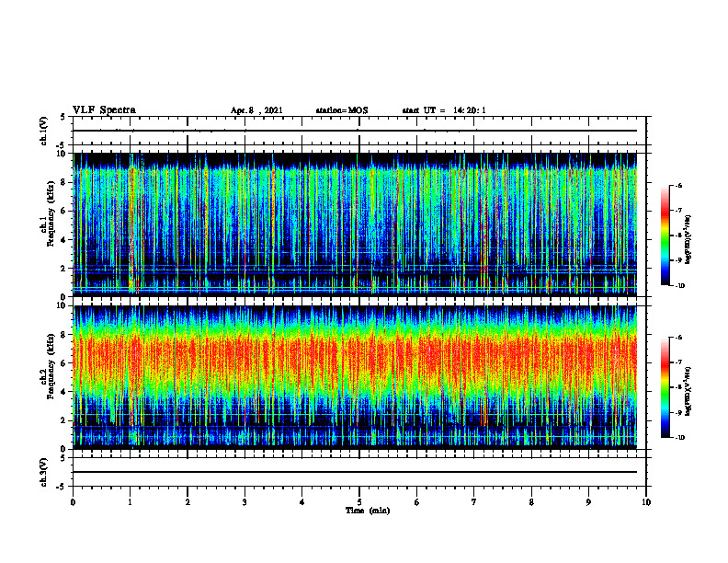Click the ch.2 "Frequency (kHz)" axis label
This screenshot has width=728, height=563.
pyautogui.click(x=51, y=366)
